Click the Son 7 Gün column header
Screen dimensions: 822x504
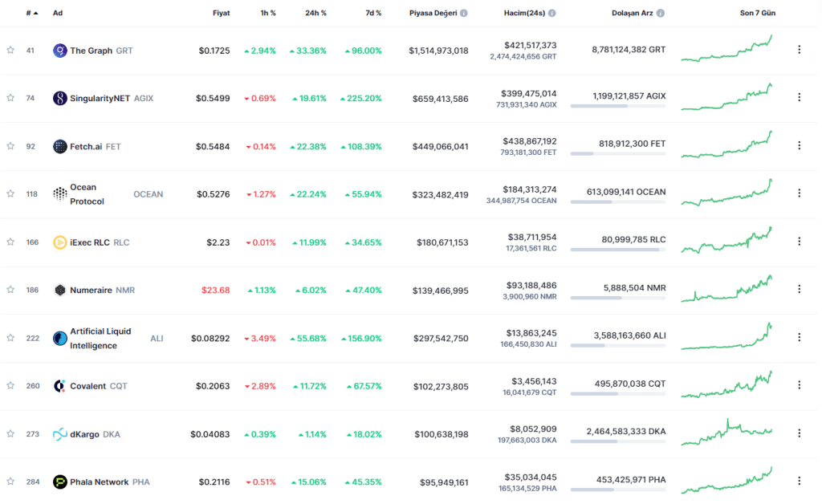pyautogui.click(x=758, y=13)
